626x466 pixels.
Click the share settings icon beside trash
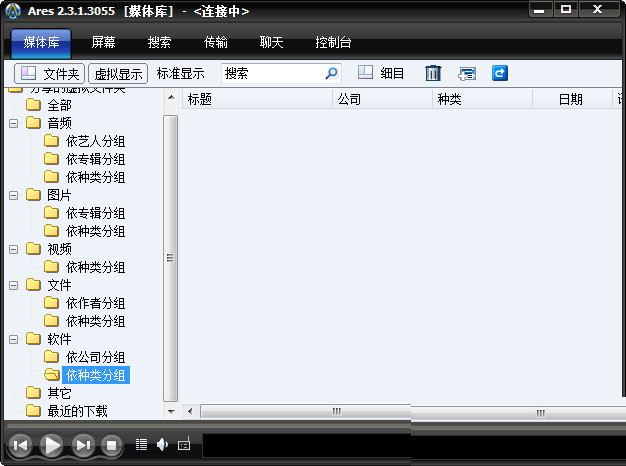[x=467, y=73]
